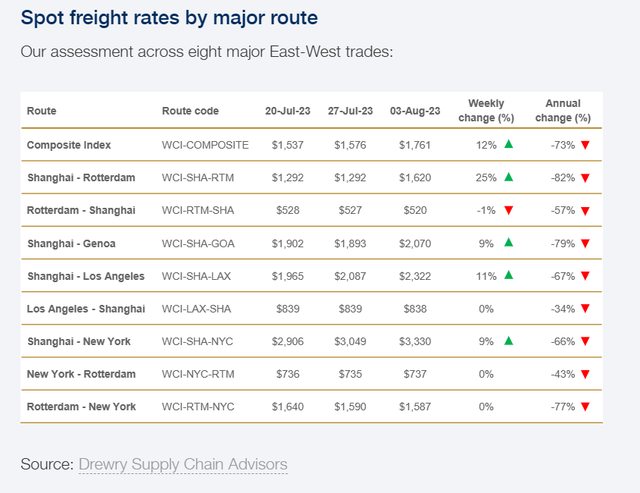Click the red annual arrow for Composite Index
640x493 pixels.
tap(585, 145)
